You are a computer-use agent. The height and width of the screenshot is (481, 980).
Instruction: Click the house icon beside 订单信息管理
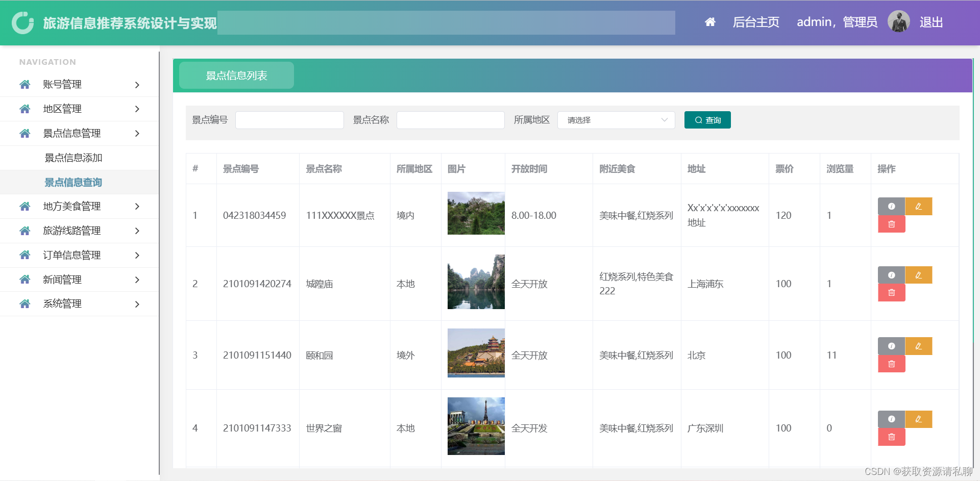[24, 255]
